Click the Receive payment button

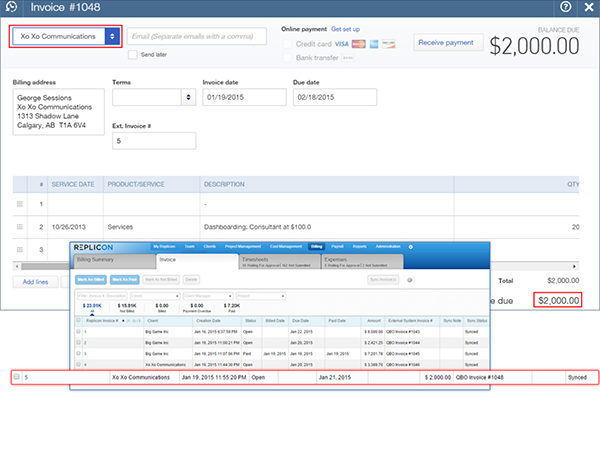(446, 42)
